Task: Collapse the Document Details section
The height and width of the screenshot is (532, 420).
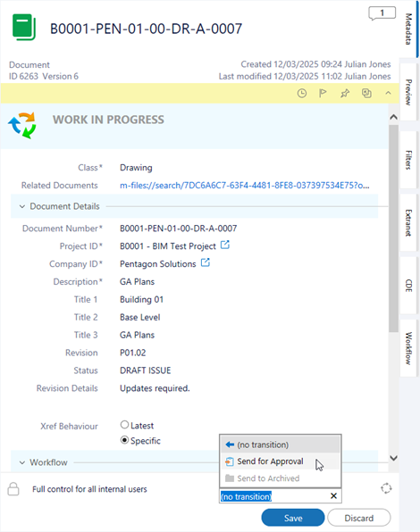Action: 22,206
